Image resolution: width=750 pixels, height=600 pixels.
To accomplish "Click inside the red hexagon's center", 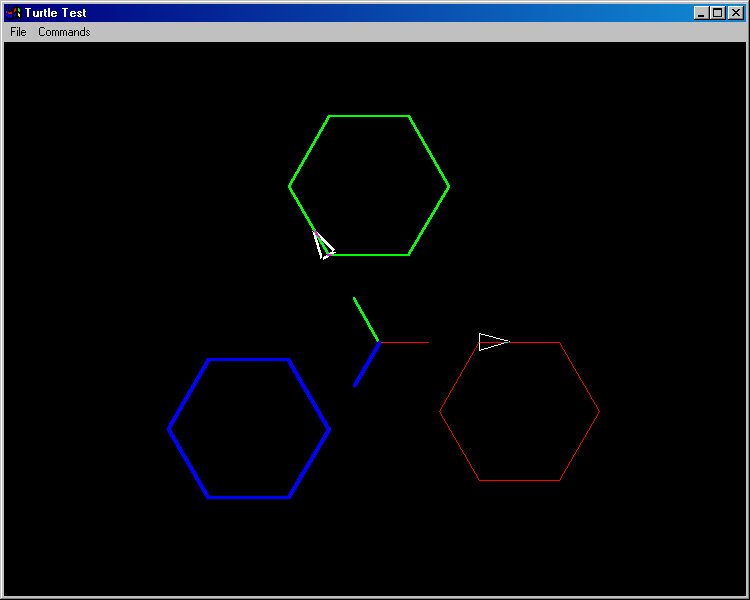I will click(x=520, y=411).
